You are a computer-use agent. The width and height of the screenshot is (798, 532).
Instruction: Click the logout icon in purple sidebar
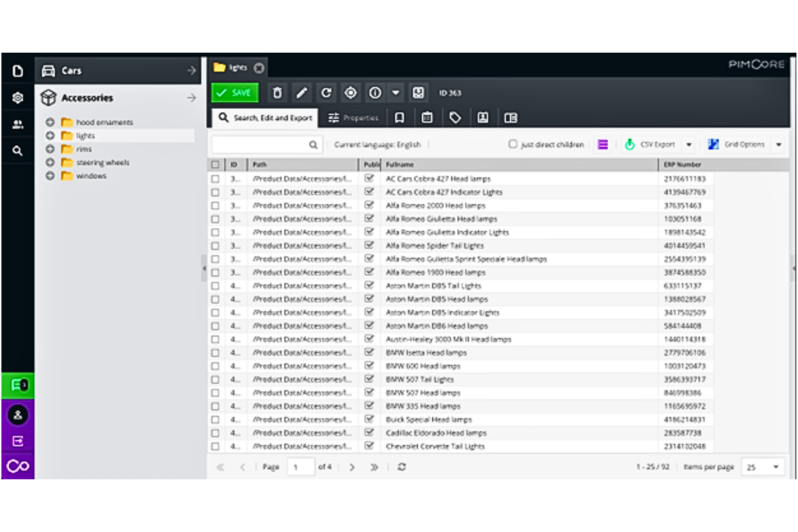(x=18, y=441)
